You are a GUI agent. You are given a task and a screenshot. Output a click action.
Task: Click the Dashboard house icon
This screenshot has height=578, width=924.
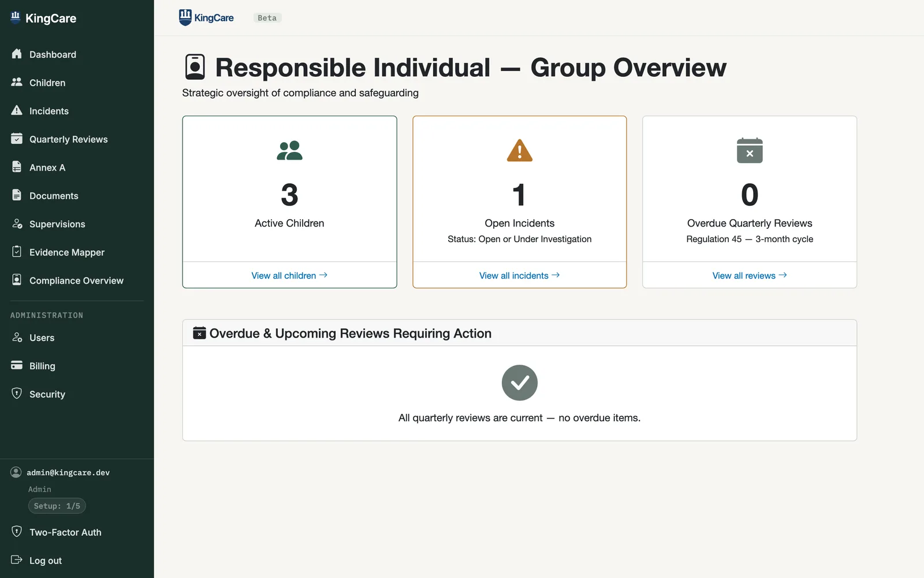17,54
